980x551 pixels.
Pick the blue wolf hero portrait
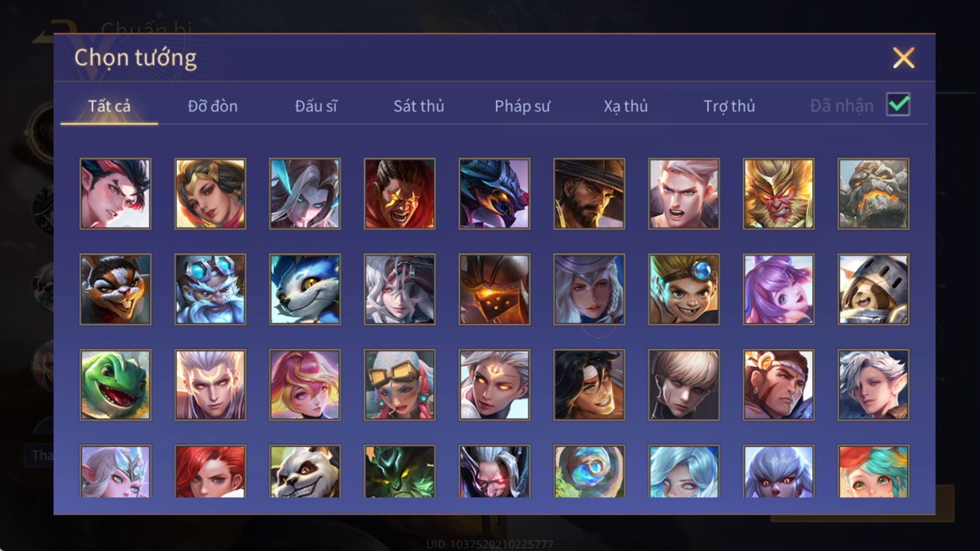pos(305,289)
